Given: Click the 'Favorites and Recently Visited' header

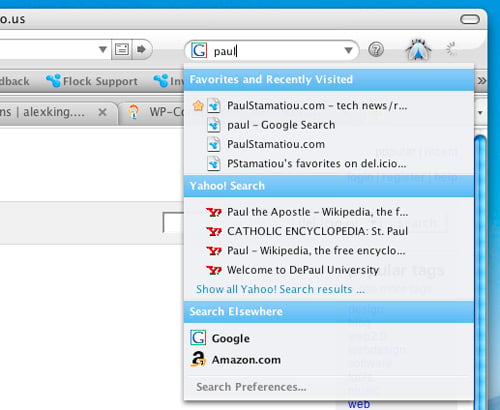Looking at the screenshot, I should [x=329, y=79].
